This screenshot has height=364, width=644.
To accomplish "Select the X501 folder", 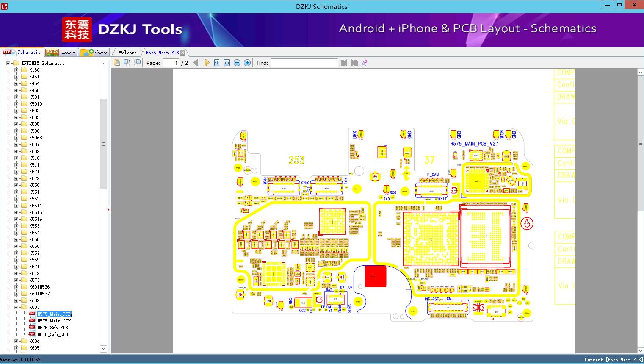I will pos(34,97).
